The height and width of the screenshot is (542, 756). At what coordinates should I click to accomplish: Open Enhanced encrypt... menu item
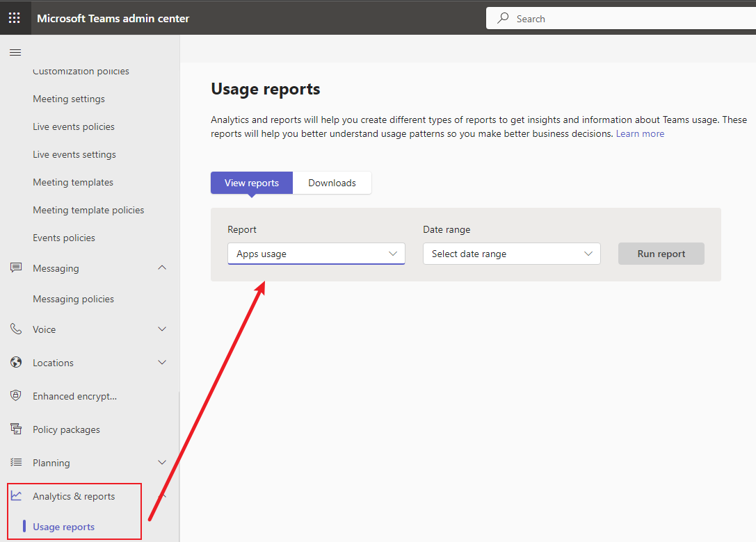click(74, 396)
